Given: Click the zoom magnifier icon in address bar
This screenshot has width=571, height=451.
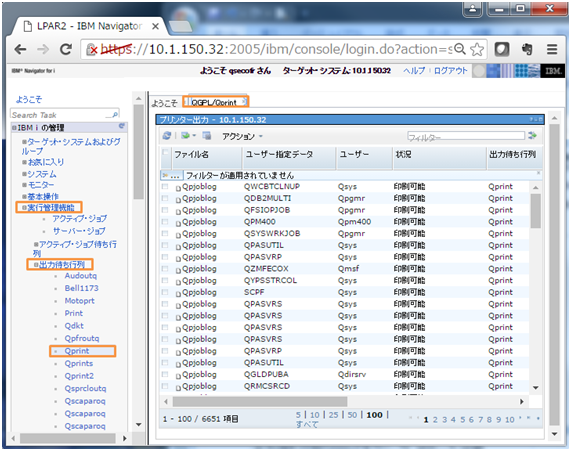Looking at the screenshot, I should coord(460,49).
